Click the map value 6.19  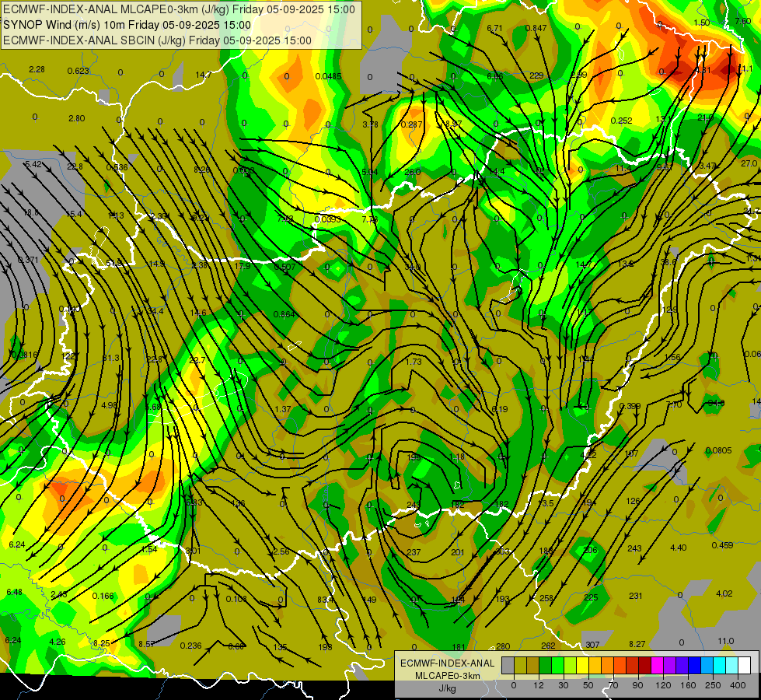coord(499,410)
